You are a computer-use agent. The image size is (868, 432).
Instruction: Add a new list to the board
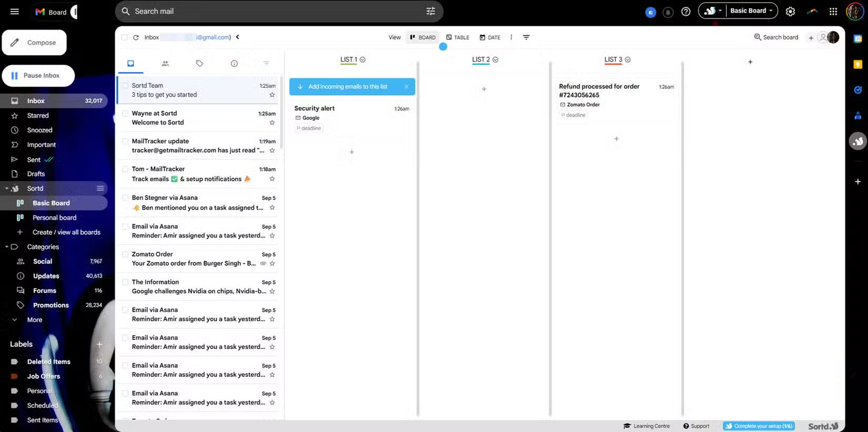[750, 62]
